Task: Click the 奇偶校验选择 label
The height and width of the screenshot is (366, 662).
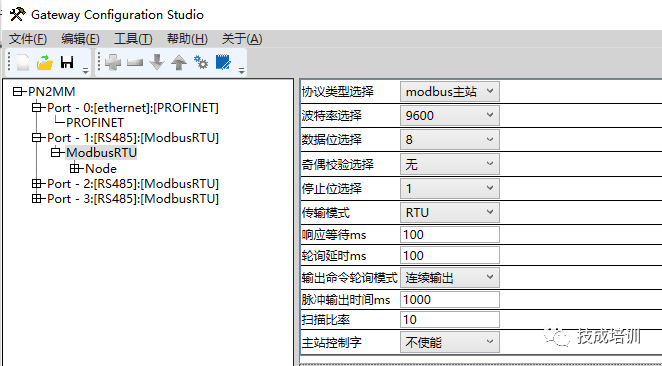Action: click(x=337, y=164)
